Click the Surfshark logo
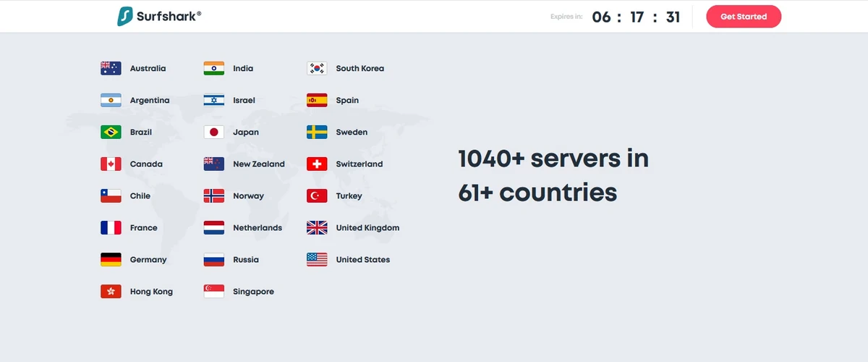This screenshot has height=362, width=868. pos(159,16)
